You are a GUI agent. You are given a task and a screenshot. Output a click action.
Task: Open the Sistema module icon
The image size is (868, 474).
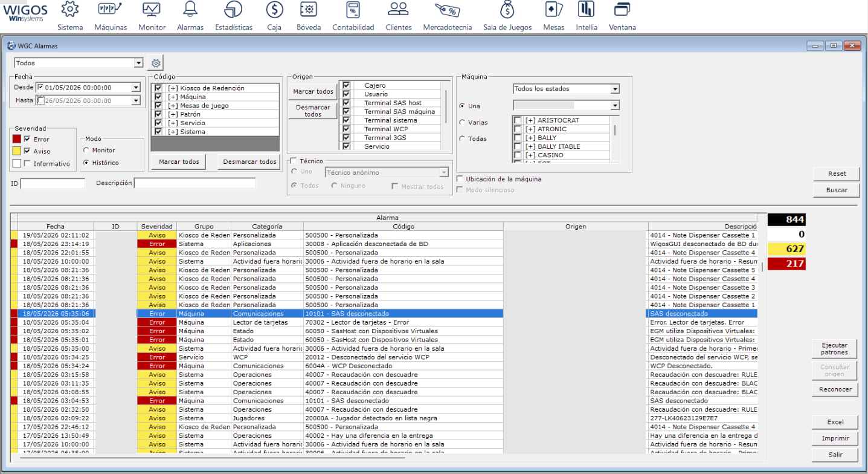(71, 9)
